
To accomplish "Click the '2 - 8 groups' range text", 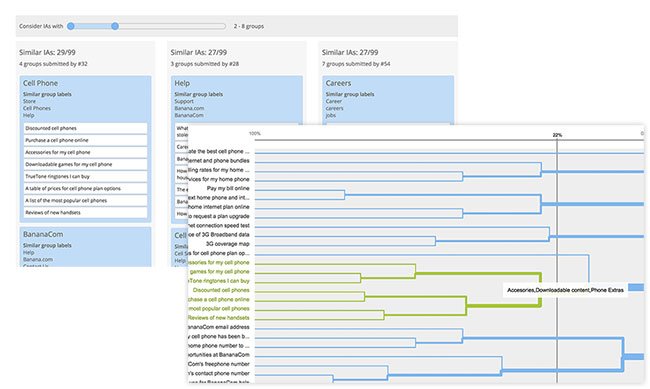I will point(249,26).
